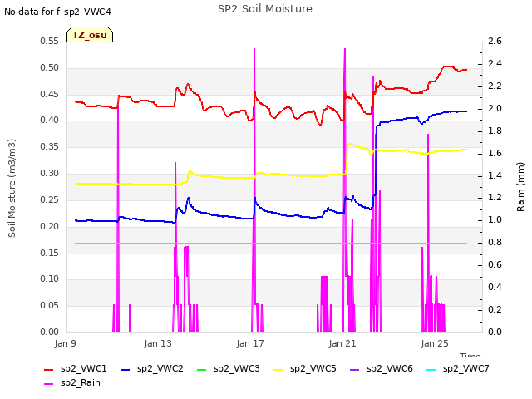Click the 0.8 right axis tick label

point(495,242)
